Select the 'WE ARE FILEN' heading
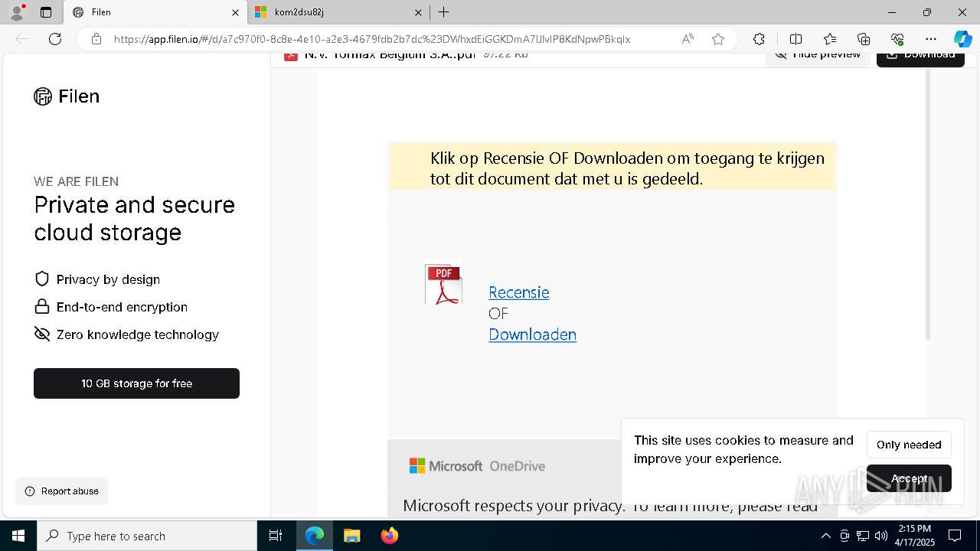Viewport: 980px width, 551px height. tap(76, 181)
